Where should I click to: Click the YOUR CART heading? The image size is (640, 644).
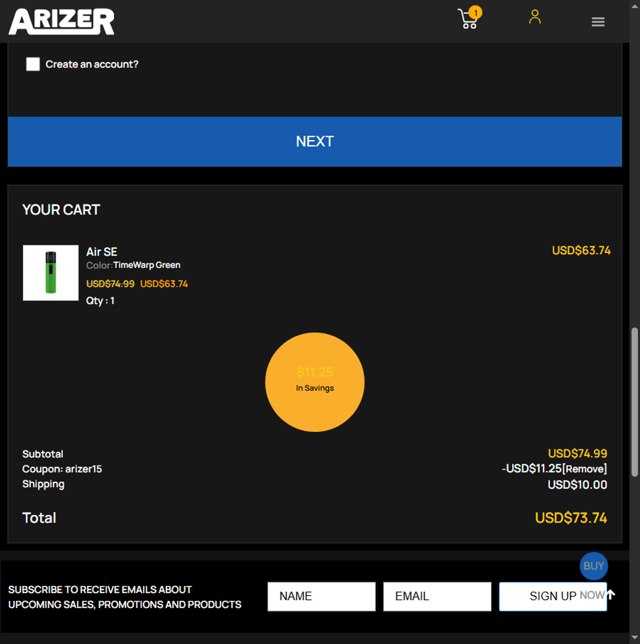(x=61, y=210)
